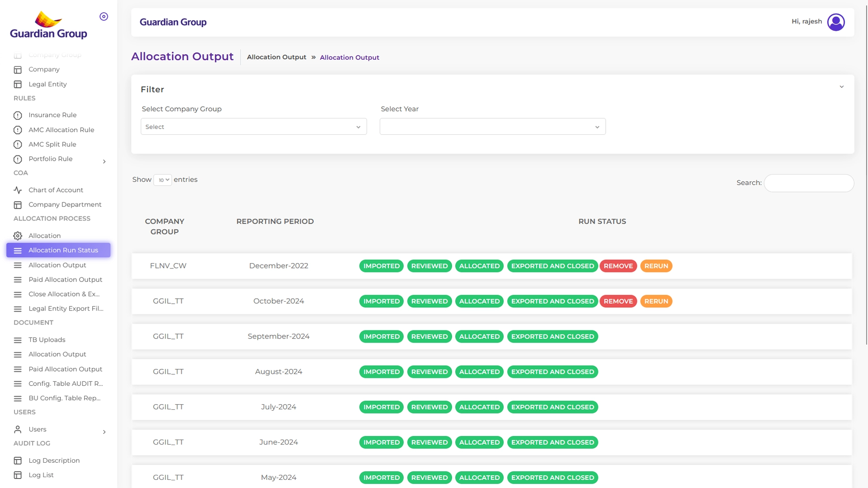The image size is (868, 488).
Task: Expand the Portfolio Rule submenu chevron
Action: pyautogui.click(x=104, y=161)
